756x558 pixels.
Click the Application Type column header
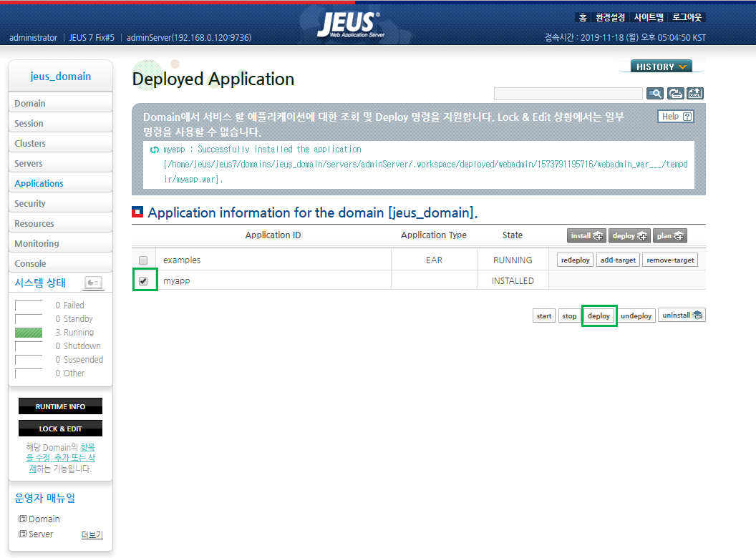[x=434, y=235]
